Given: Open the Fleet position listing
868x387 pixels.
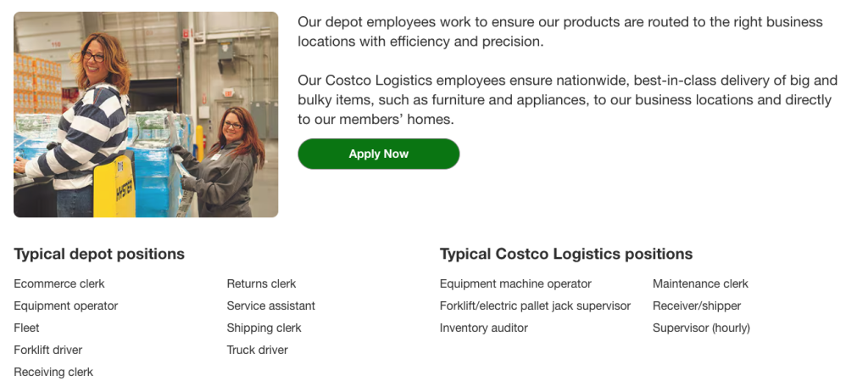Looking at the screenshot, I should point(26,328).
